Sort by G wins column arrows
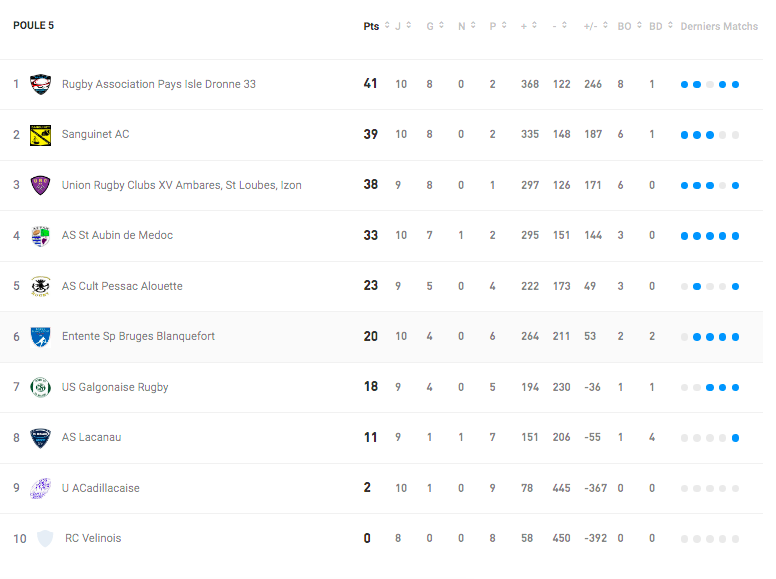776x579 pixels. (441, 25)
